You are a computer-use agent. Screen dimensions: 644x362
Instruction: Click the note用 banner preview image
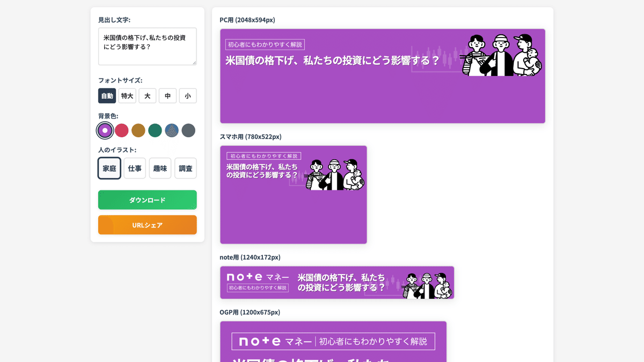click(337, 283)
